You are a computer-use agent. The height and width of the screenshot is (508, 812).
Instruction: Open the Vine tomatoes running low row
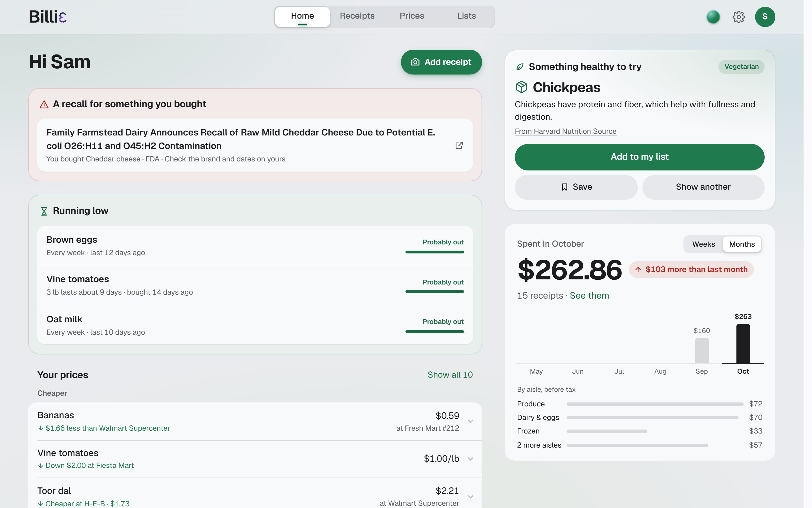[x=255, y=285]
